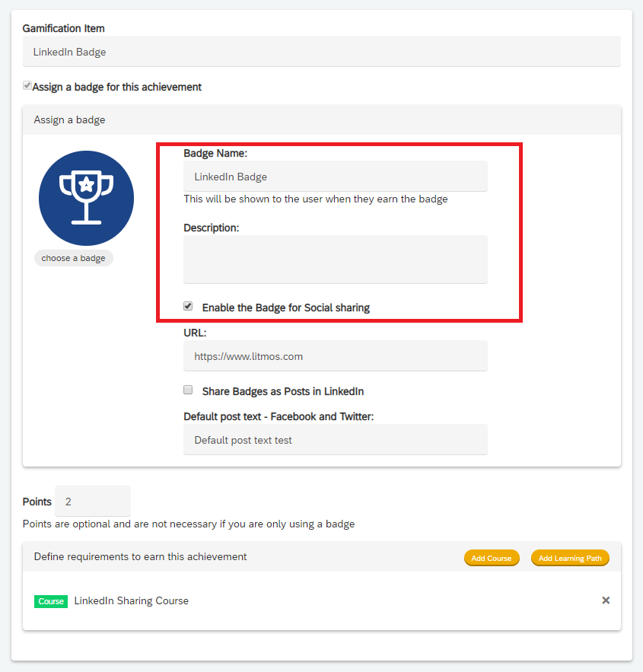Viewport: 643px width, 672px height.
Task: Open the choose a badge picker
Action: pos(73,258)
